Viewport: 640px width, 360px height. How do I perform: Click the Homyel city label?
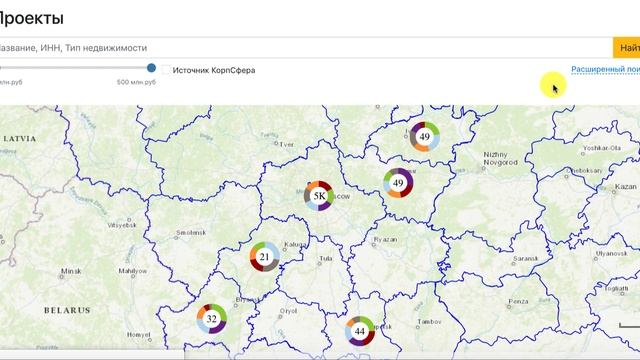[139, 335]
